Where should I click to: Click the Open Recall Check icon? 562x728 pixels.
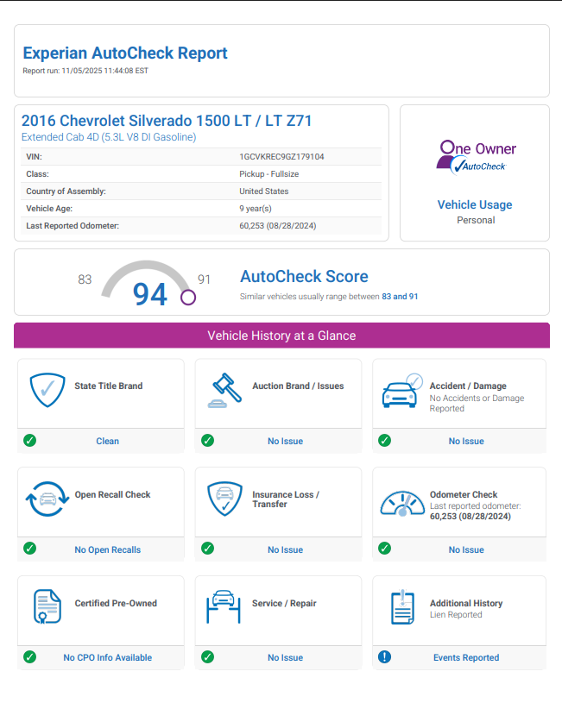pos(47,499)
